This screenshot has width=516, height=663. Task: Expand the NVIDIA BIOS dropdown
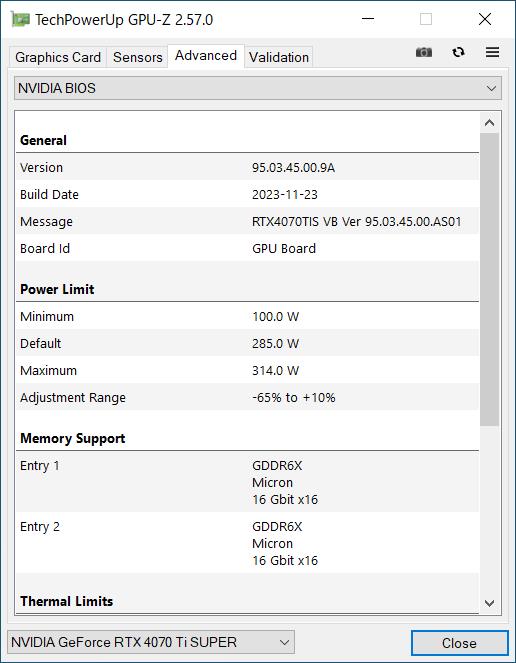pyautogui.click(x=258, y=88)
